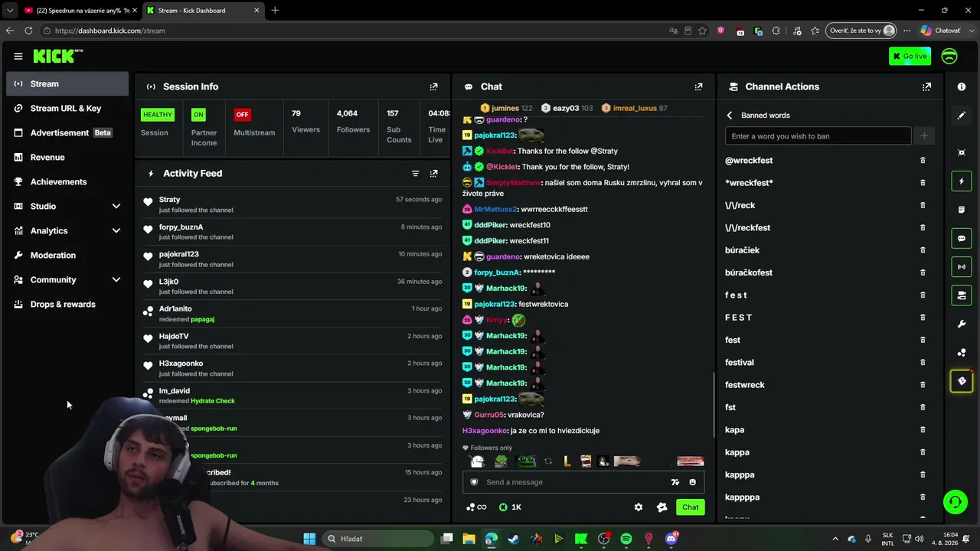The height and width of the screenshot is (551, 980).
Task: Open chat settings gear icon
Action: pos(639,507)
